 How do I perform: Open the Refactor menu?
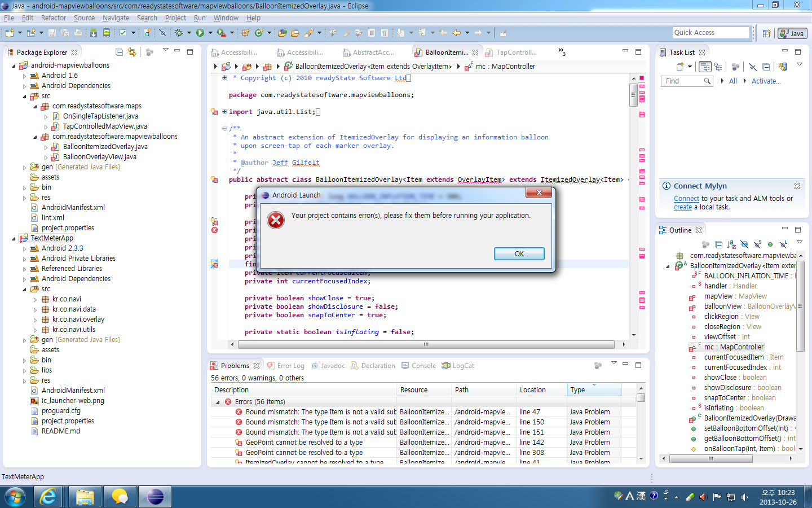pyautogui.click(x=54, y=18)
